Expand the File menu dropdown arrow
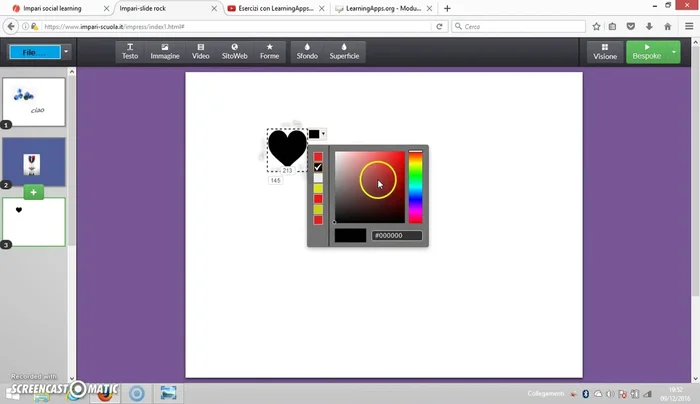700x404 pixels. [x=66, y=51]
